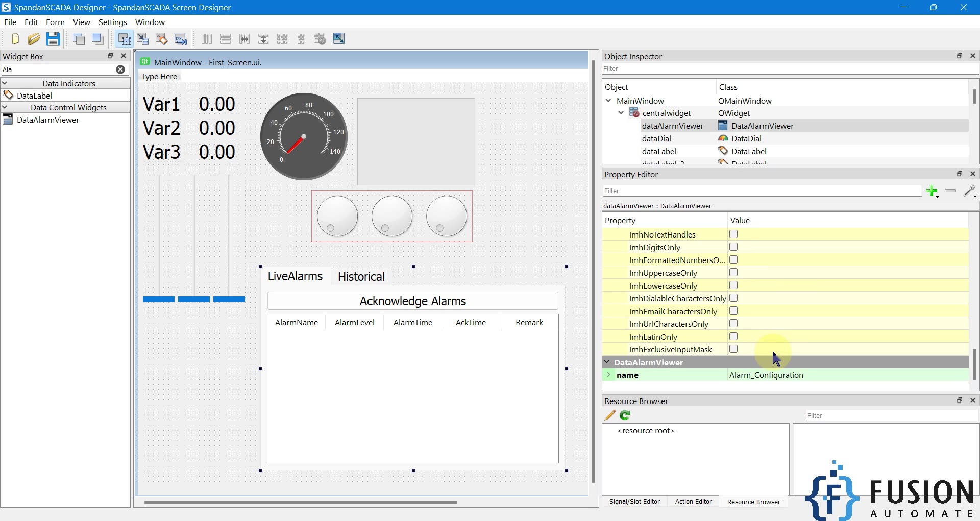Refresh the Resource Browser
Image resolution: width=980 pixels, height=521 pixels.
pyautogui.click(x=625, y=415)
